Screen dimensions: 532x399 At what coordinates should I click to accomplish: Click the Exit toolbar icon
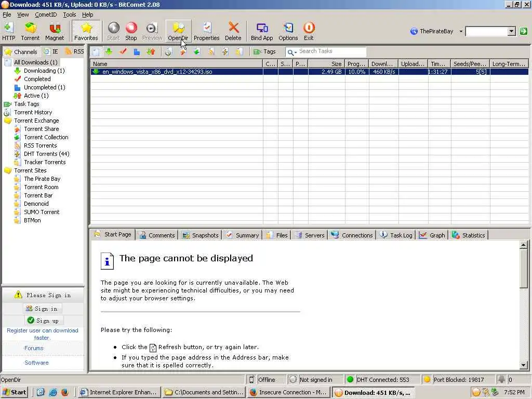pyautogui.click(x=309, y=31)
